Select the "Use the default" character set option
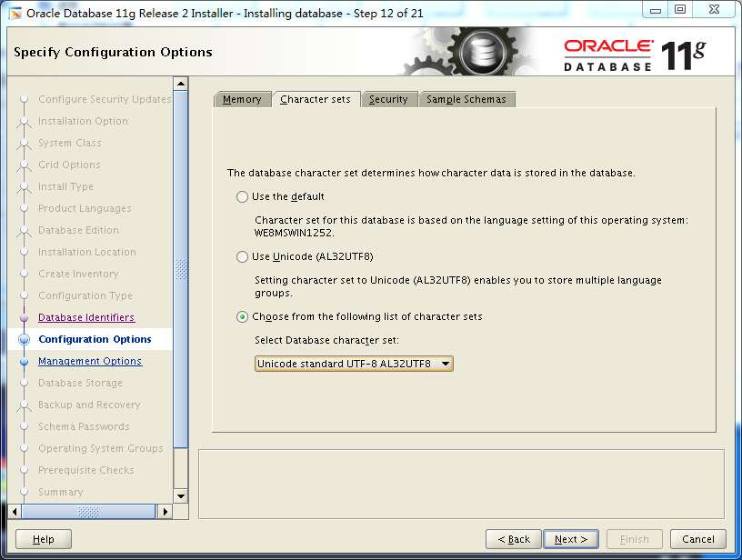Screen dimensions: 742x560 click(242, 196)
